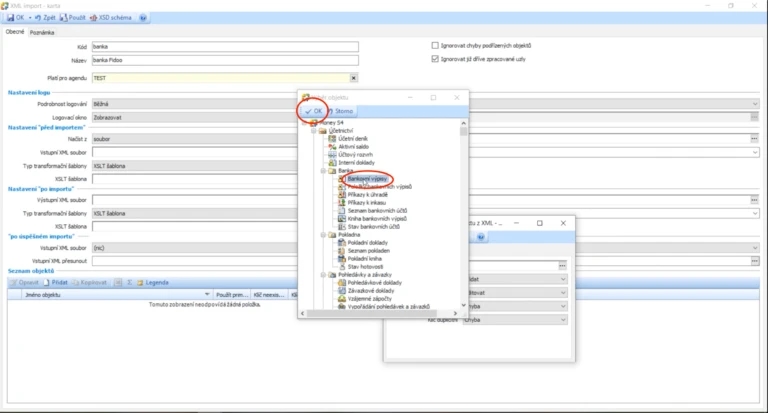Screen dimensions: 768x413
Task: Select the Účtový rozvrh icon
Action: tap(332, 154)
